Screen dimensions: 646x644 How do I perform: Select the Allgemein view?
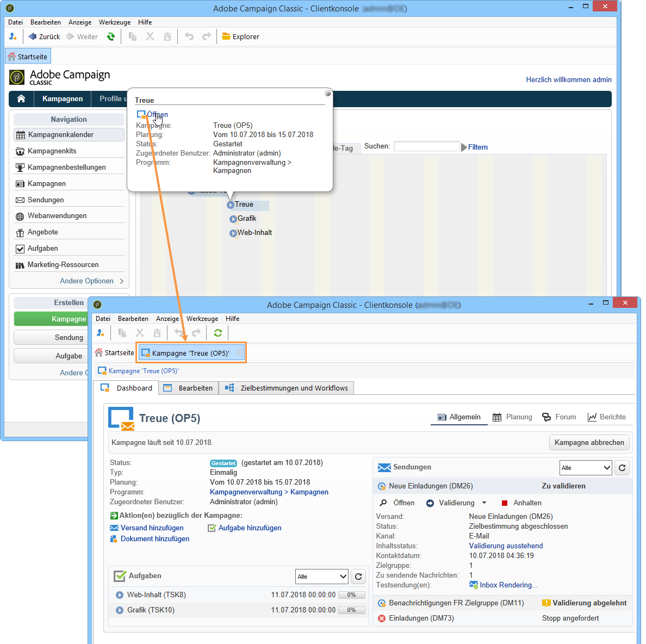pos(459,417)
